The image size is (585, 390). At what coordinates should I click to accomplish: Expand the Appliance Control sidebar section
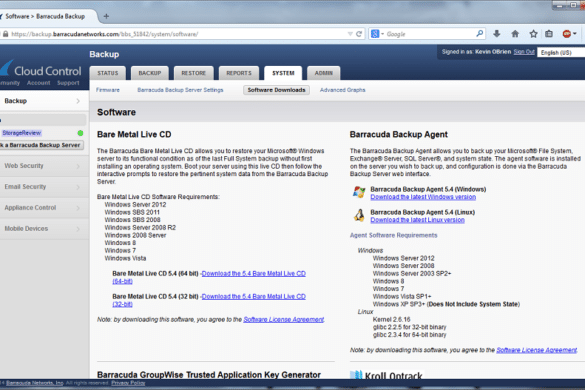44,208
